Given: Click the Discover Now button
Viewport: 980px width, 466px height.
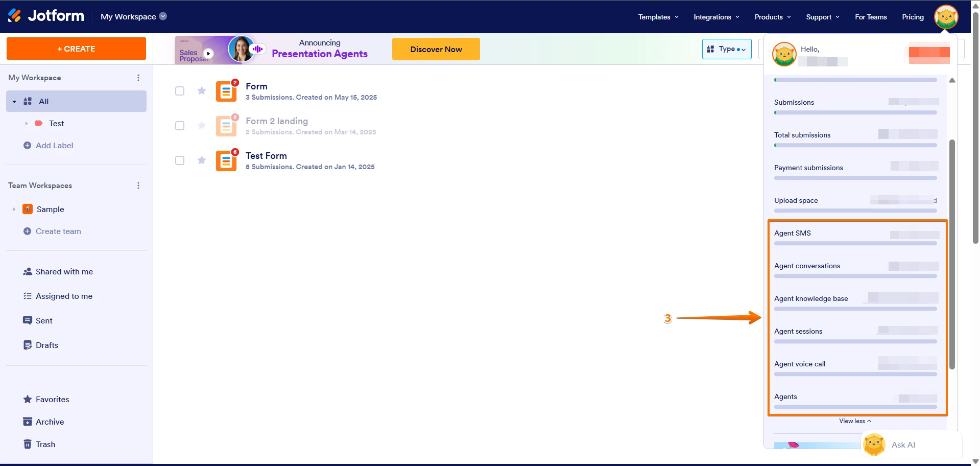Looking at the screenshot, I should (x=436, y=49).
